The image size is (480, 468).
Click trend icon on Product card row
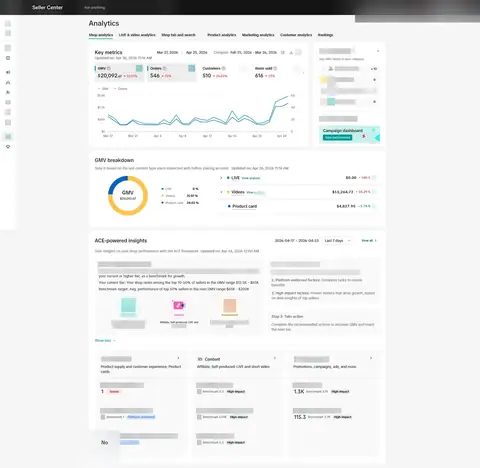coord(374,206)
